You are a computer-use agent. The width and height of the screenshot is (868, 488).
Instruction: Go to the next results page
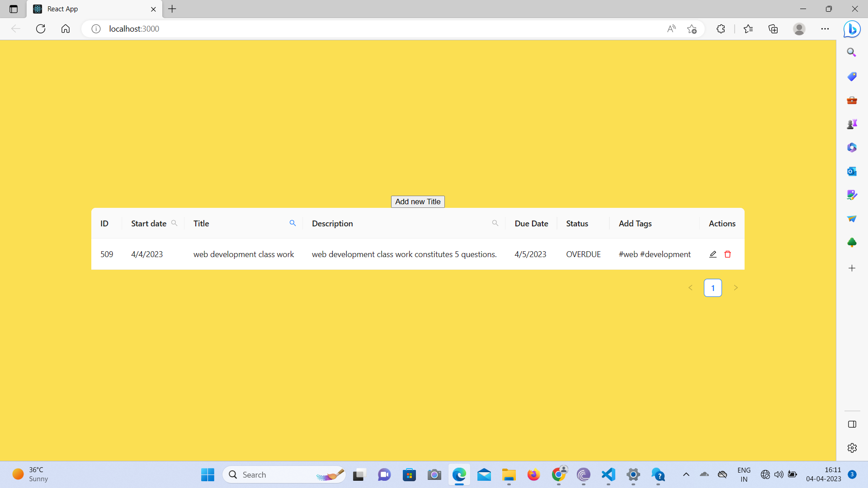pos(736,288)
